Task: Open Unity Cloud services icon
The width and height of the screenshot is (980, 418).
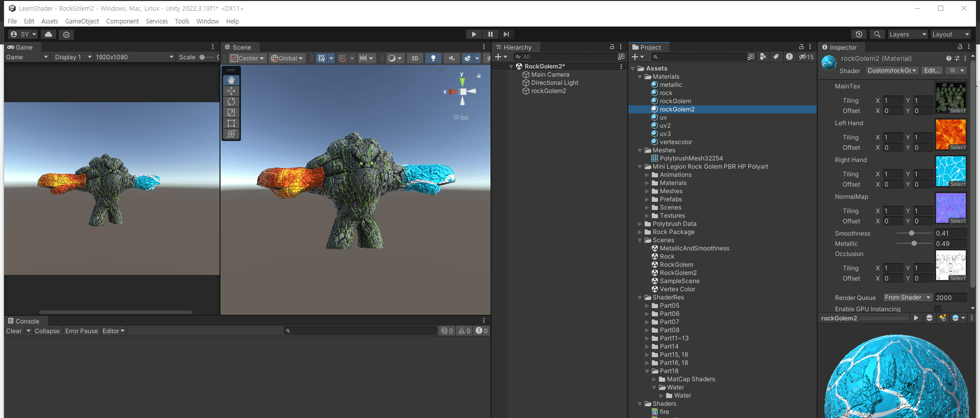Action: coord(48,34)
